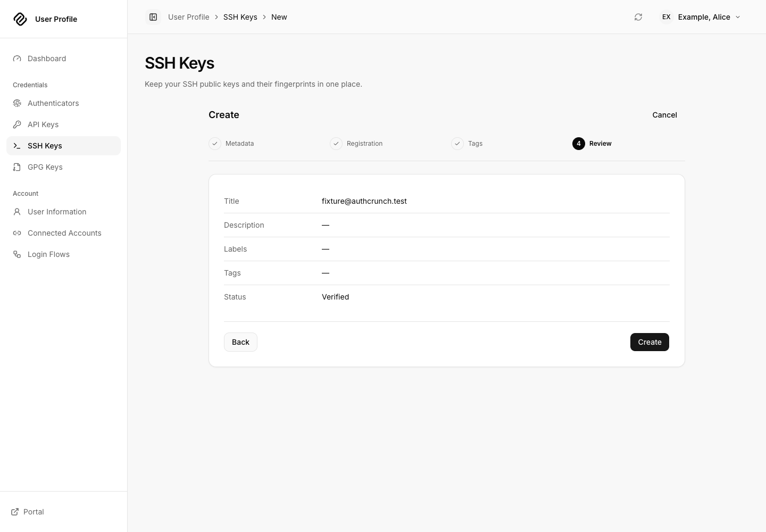Click the User Information person icon
Screen dimensions: 766x532
[x=17, y=212]
